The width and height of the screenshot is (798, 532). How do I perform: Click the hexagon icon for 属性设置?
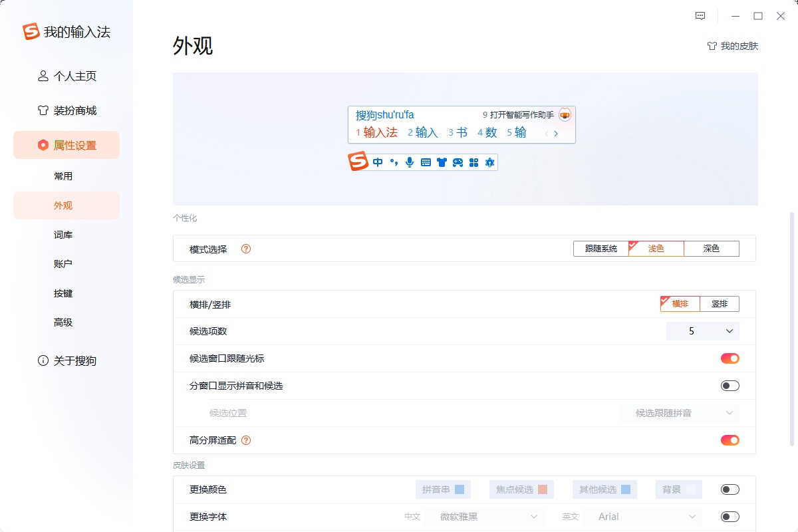click(43, 145)
